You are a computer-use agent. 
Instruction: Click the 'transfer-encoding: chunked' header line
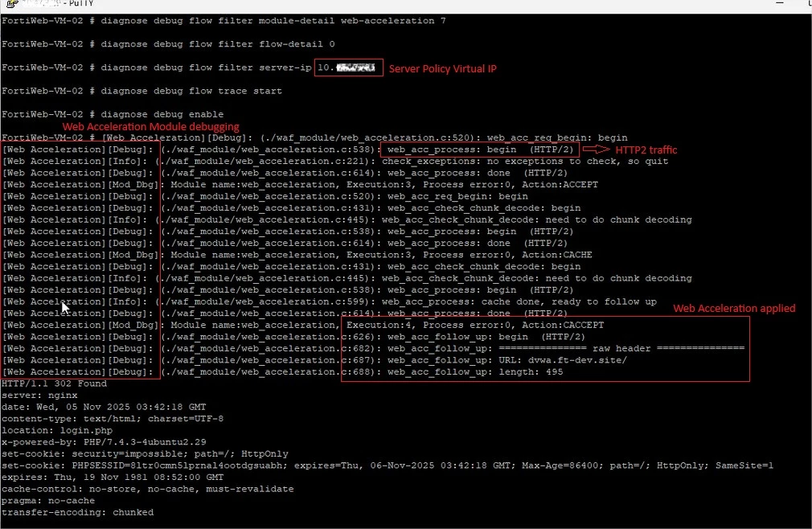[x=78, y=512]
